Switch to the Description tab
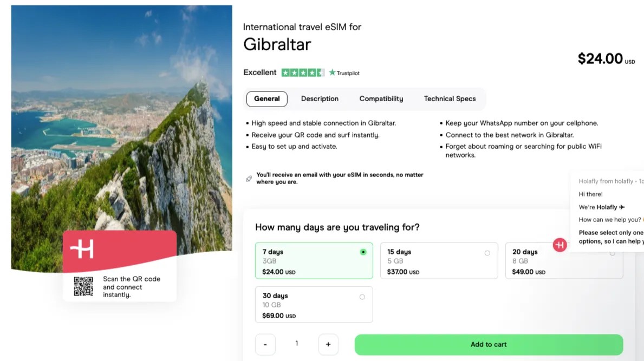Viewport: 644px width, 361px height. pyautogui.click(x=320, y=99)
